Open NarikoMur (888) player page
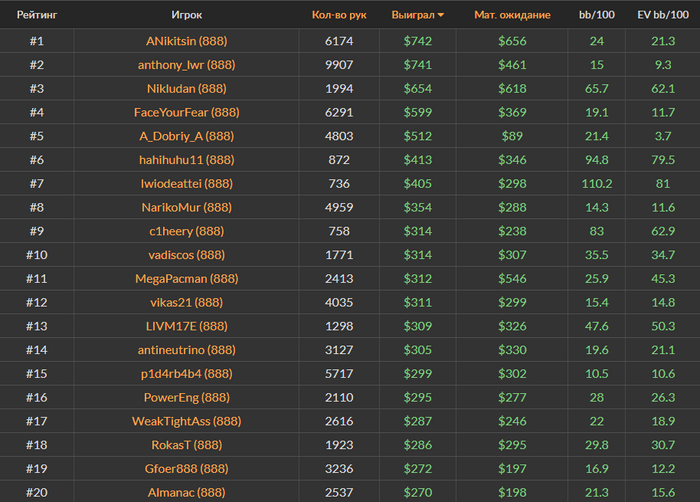Viewport: 700px width, 502px height. [x=187, y=207]
